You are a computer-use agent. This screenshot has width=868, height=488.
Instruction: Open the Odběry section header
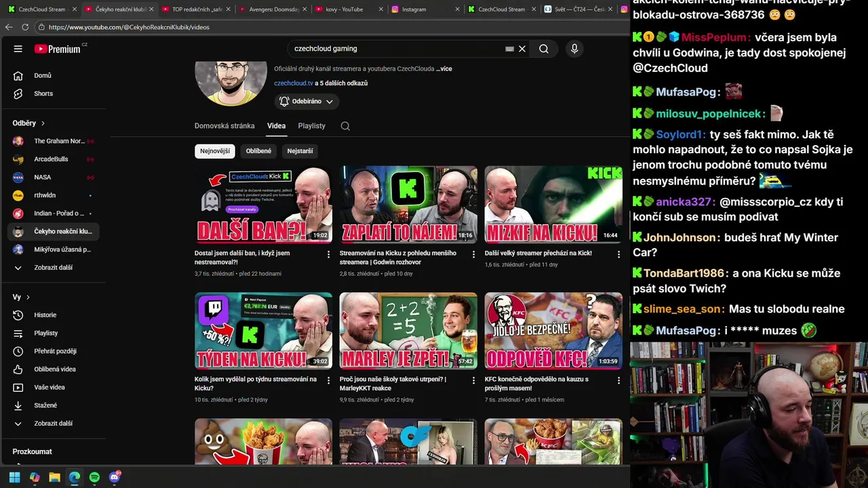pos(28,123)
